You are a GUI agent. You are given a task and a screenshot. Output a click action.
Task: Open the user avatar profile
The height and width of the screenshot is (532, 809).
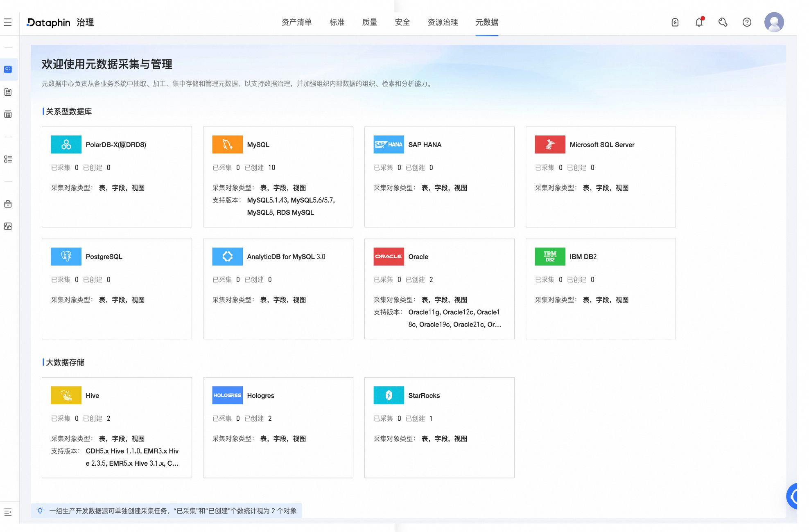click(774, 22)
